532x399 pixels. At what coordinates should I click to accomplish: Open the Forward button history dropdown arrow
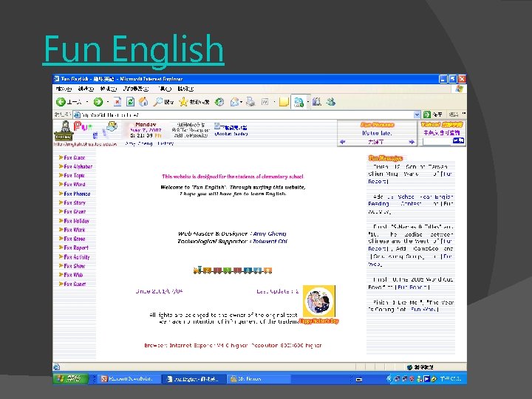pos(108,102)
